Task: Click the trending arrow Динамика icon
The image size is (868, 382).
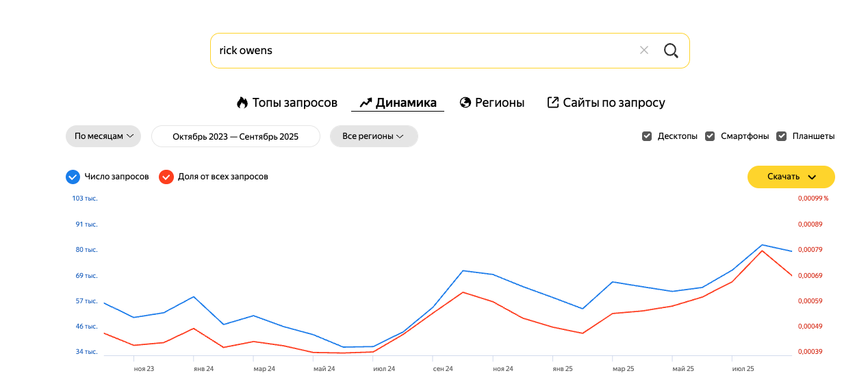Action: pyautogui.click(x=366, y=103)
